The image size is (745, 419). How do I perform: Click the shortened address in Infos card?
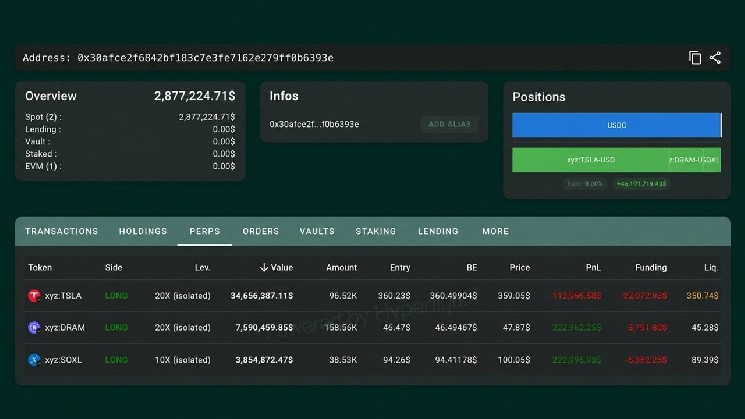[314, 124]
